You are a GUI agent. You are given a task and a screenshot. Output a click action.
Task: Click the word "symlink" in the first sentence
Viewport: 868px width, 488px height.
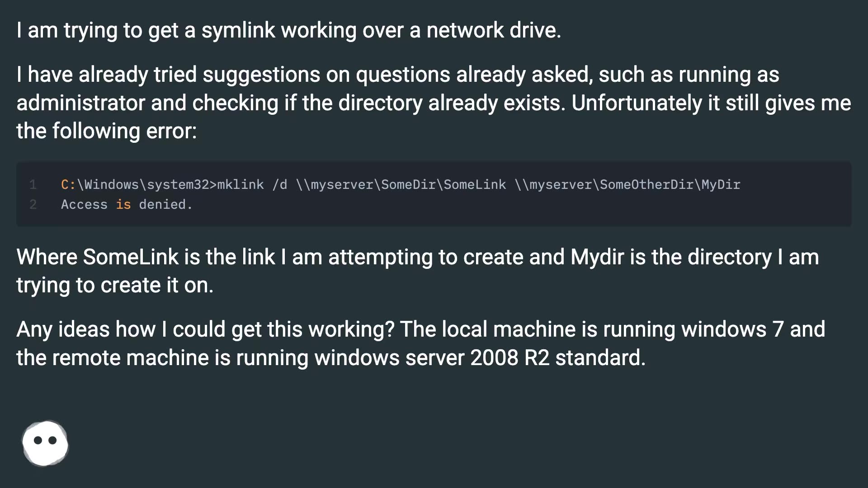[x=238, y=30]
